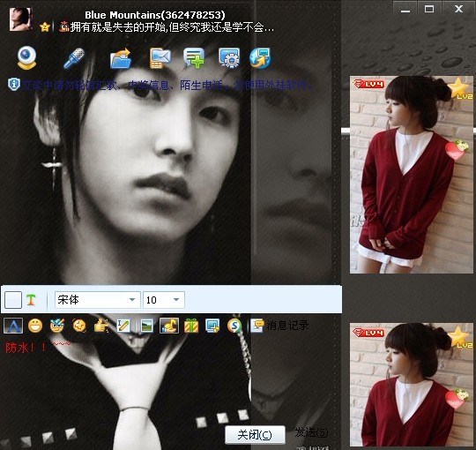Click the music note share icon
Viewport: 476px width, 450px height.
click(169, 326)
